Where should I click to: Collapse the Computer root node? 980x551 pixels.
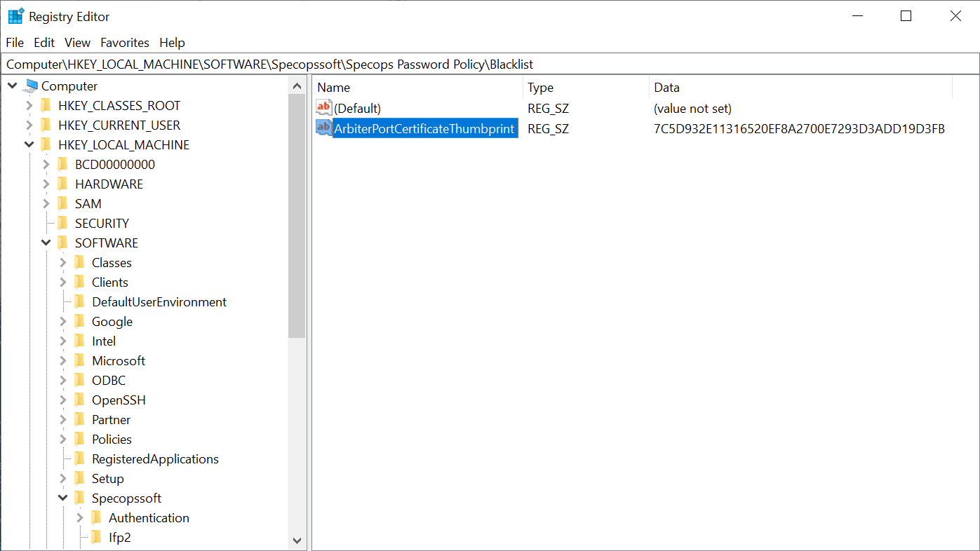[x=13, y=86]
